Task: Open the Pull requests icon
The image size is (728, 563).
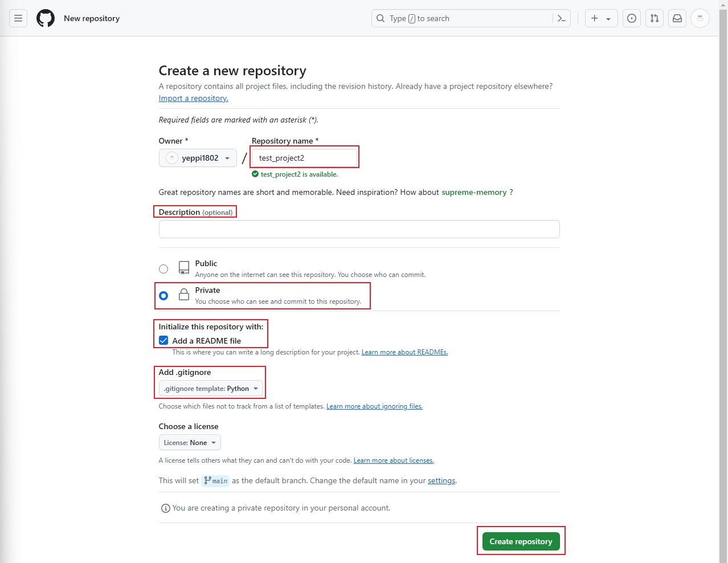Action: tap(655, 18)
